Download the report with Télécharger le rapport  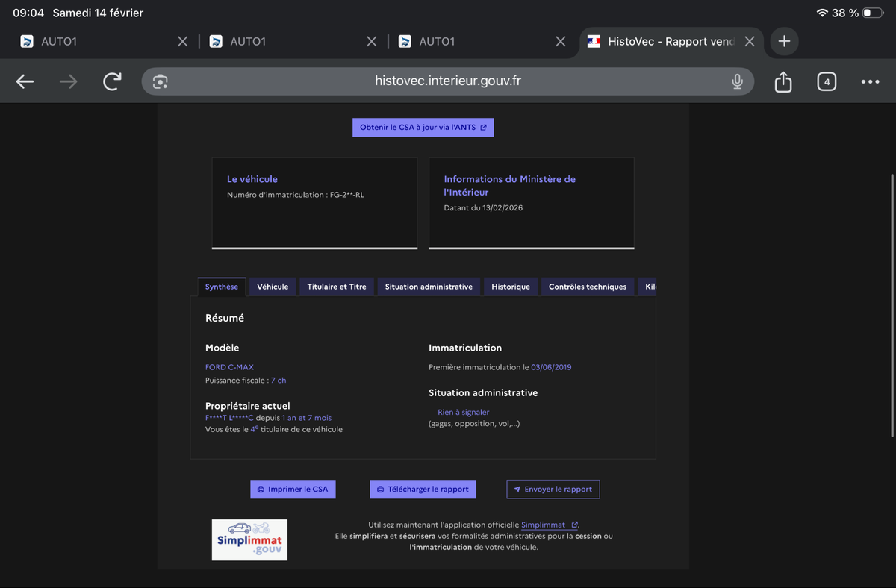pos(423,490)
